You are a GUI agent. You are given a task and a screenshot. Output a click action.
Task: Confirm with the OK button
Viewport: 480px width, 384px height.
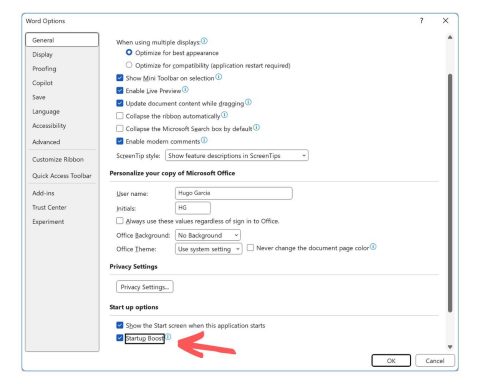(x=391, y=360)
